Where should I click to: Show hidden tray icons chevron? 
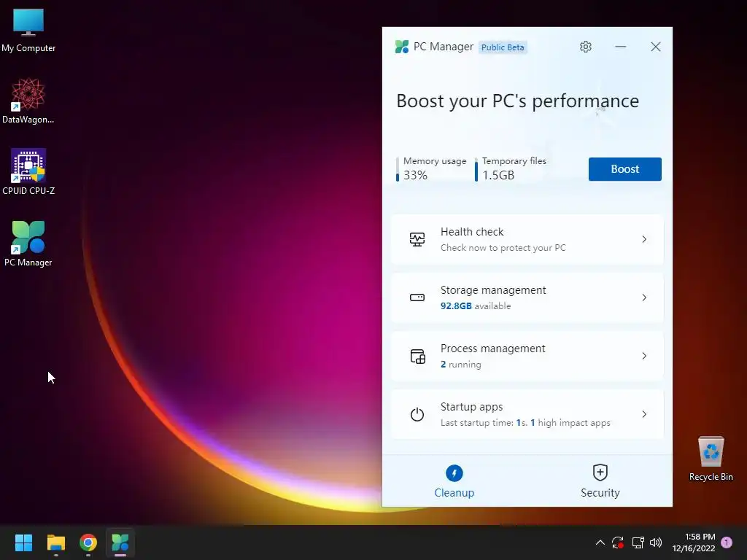(x=600, y=542)
